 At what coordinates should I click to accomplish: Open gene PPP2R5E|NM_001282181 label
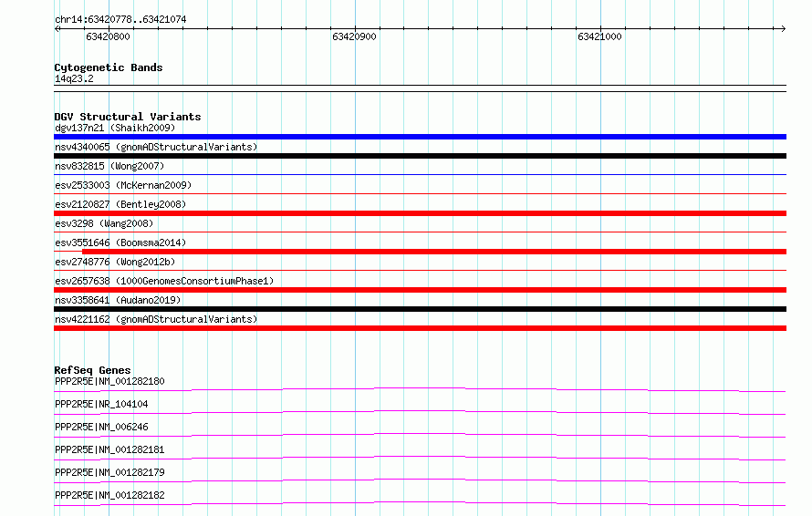109,449
